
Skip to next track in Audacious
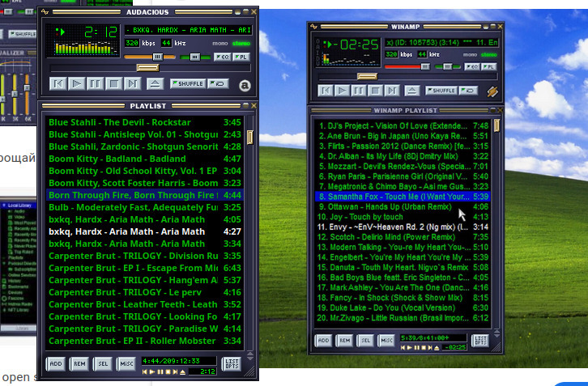tap(132, 83)
